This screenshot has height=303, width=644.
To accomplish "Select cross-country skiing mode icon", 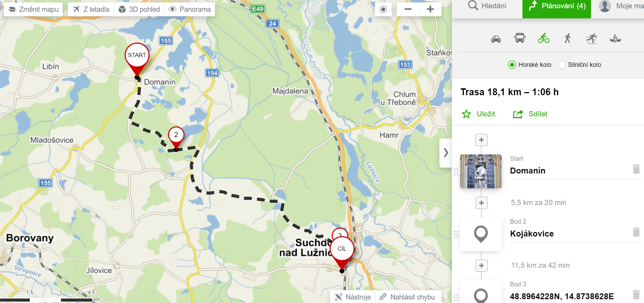I will (591, 38).
